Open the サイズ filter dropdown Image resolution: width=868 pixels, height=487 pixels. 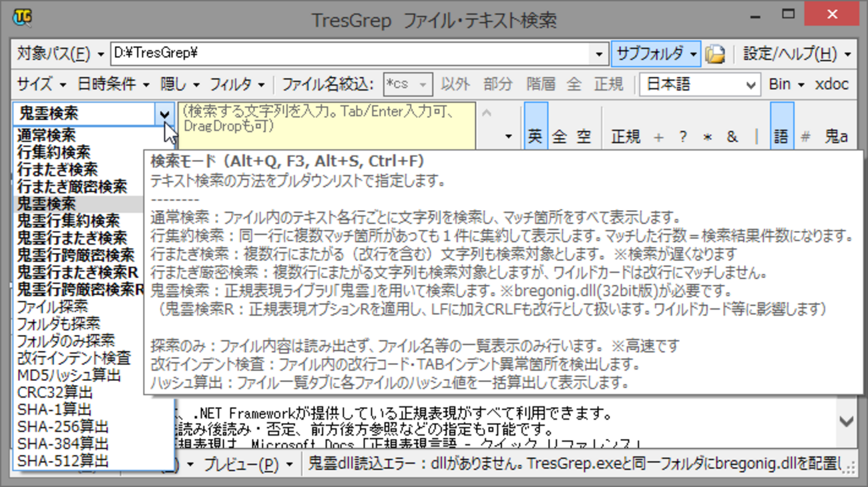pos(41,84)
